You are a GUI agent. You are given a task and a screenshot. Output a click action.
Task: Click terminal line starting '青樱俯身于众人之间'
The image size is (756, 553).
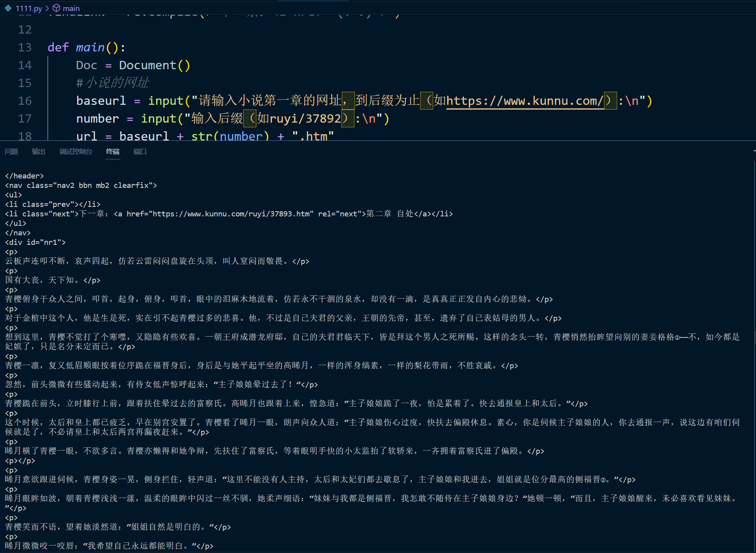[279, 299]
